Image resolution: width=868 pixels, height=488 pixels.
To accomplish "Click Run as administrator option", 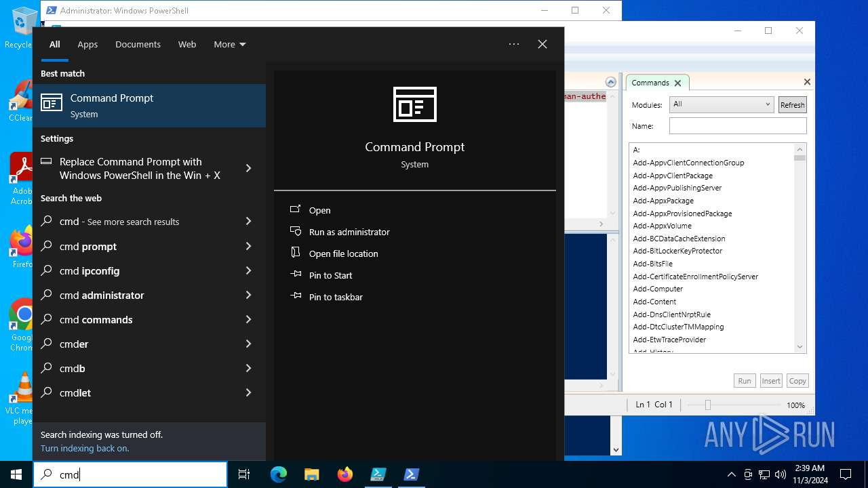I will 349,232.
